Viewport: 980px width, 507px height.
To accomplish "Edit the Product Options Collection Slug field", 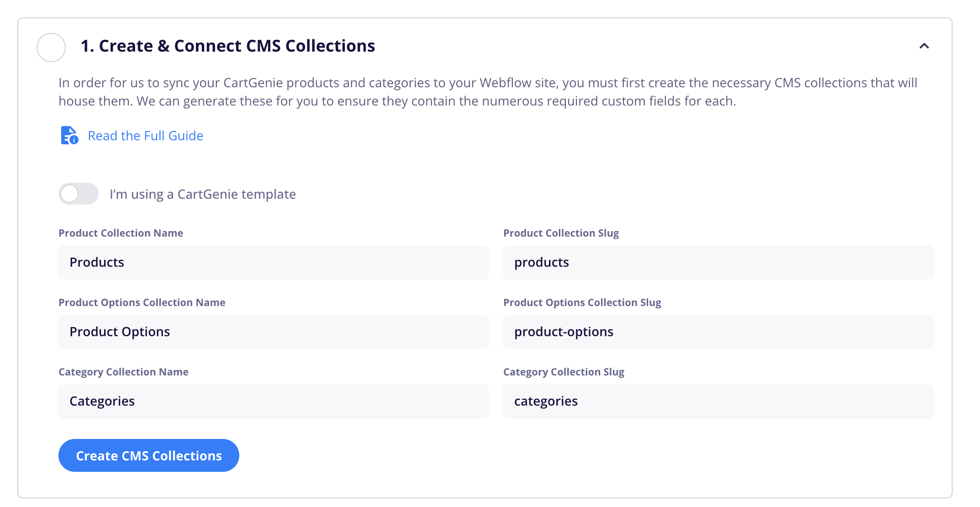I will pyautogui.click(x=718, y=332).
